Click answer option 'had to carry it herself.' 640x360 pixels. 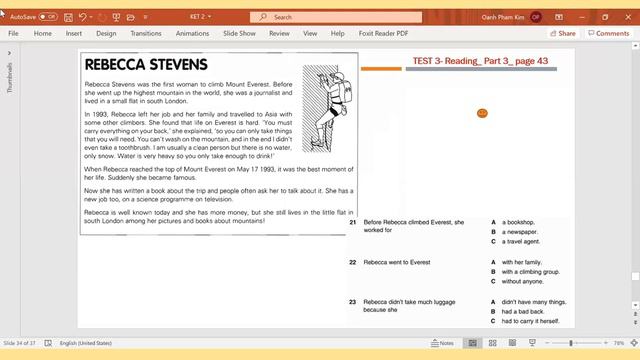click(530, 321)
